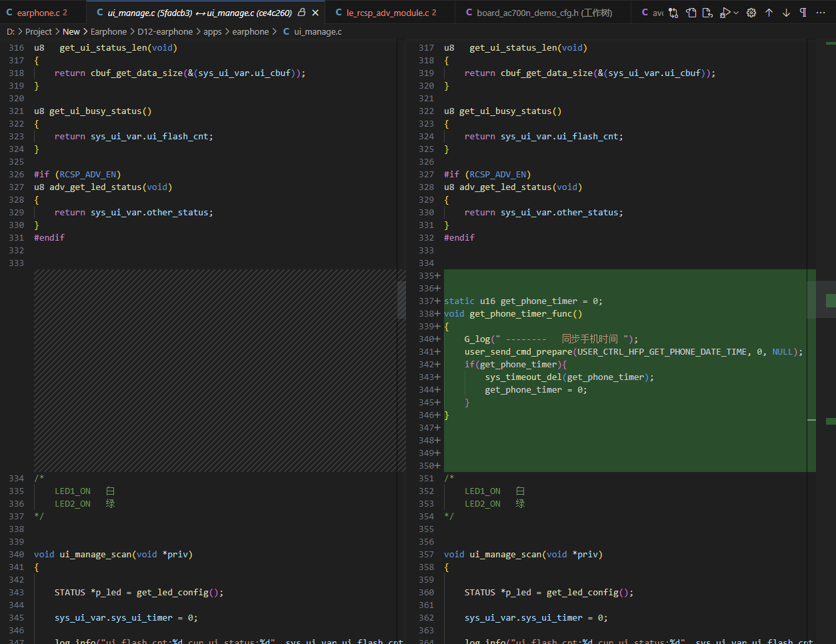Click added line 337 static u16 get_phone_timer
Image resolution: width=836 pixels, height=644 pixels.
(x=523, y=301)
